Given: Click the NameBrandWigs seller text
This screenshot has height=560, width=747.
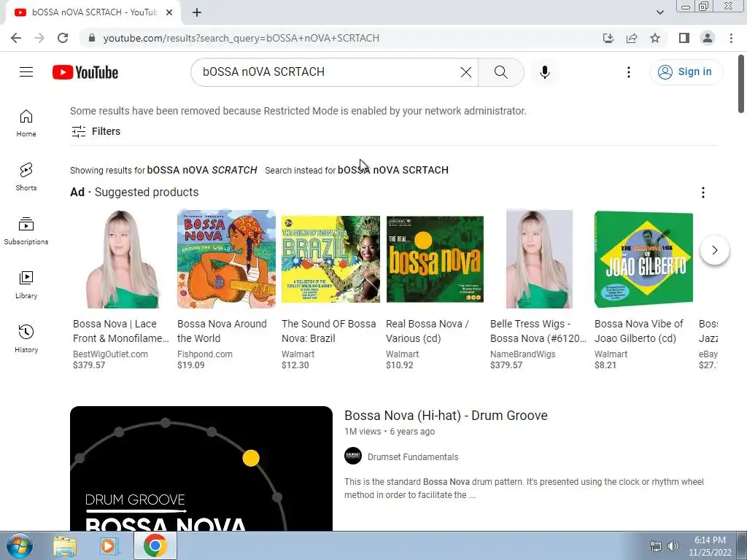Looking at the screenshot, I should (x=522, y=354).
